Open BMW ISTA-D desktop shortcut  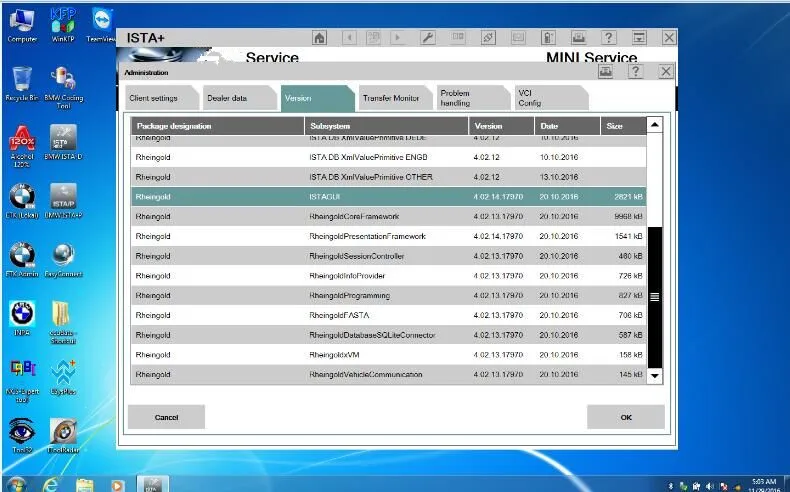click(63, 143)
